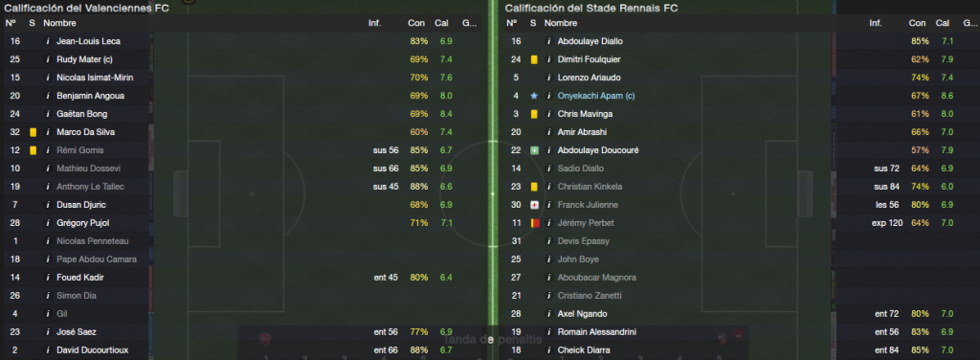The height and width of the screenshot is (360, 980).
Task: Click yellow card icon for Marco Da Silva
Action: pyautogui.click(x=33, y=132)
